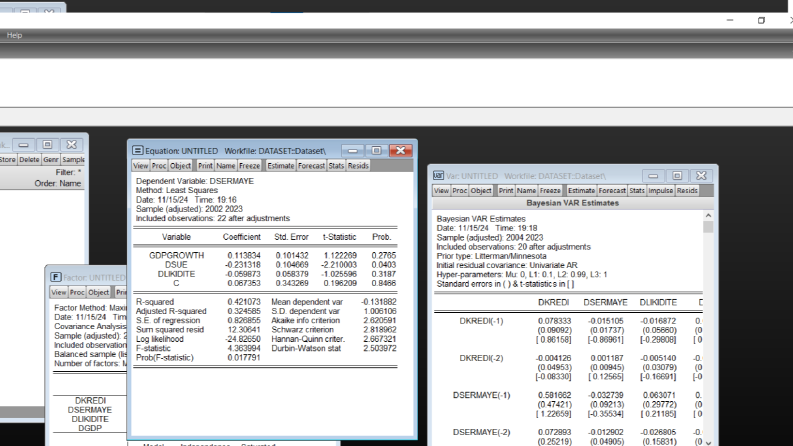The width and height of the screenshot is (793, 446).
Task: Click the Factor window title icon
Action: pyautogui.click(x=56, y=277)
